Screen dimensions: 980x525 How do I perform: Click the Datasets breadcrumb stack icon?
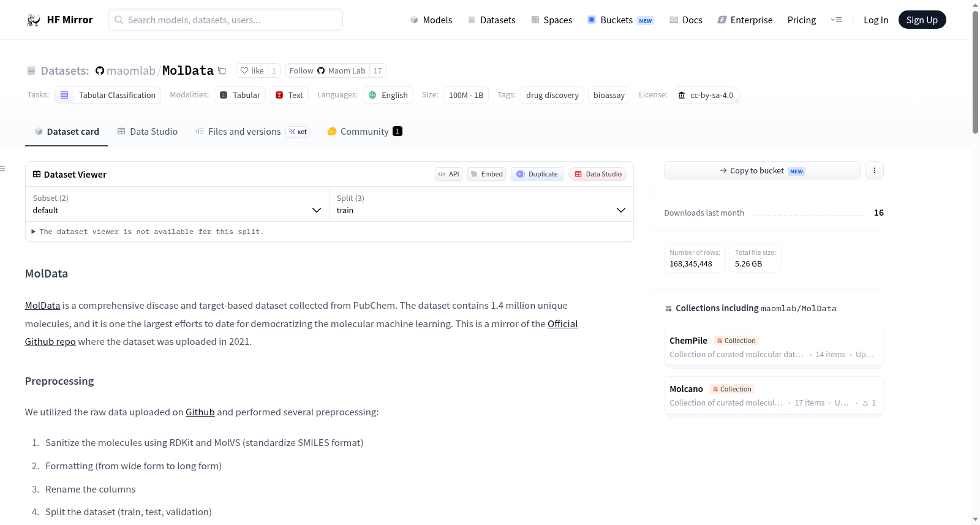[31, 70]
